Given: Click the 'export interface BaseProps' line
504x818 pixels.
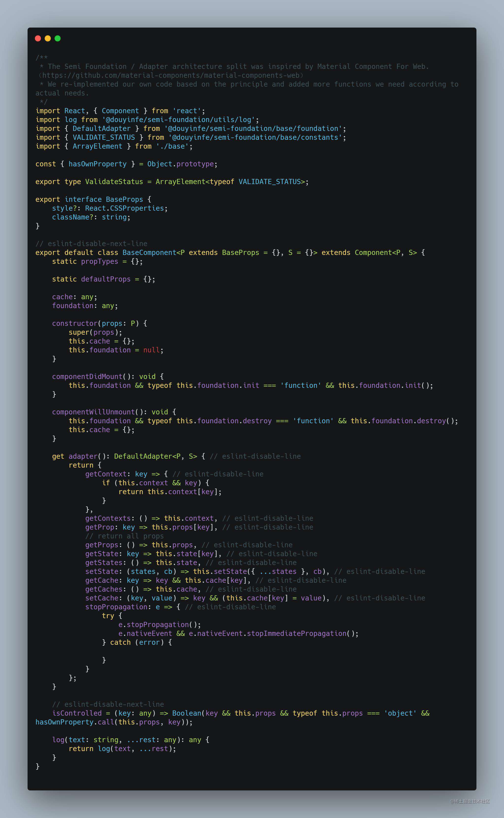Looking at the screenshot, I should point(93,199).
